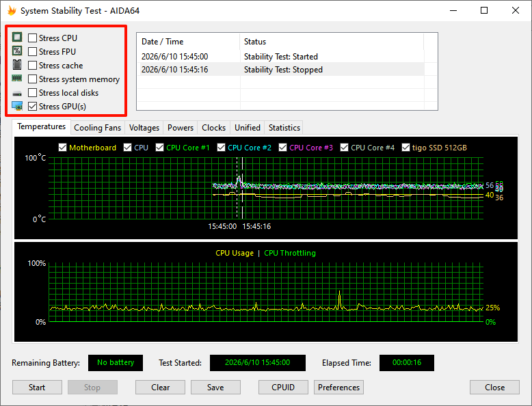The width and height of the screenshot is (532, 406).
Task: Click the percent icon beside Stress FPU
Action: tap(17, 51)
